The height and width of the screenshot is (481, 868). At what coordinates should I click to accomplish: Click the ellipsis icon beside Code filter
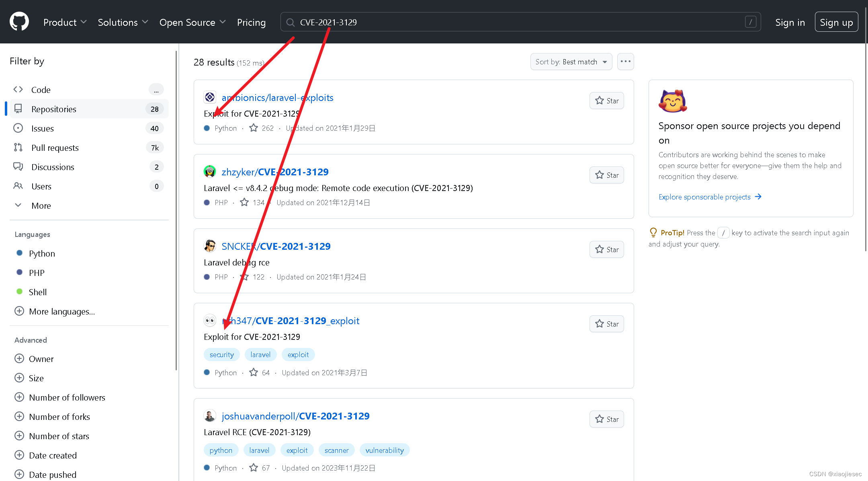[x=156, y=89]
